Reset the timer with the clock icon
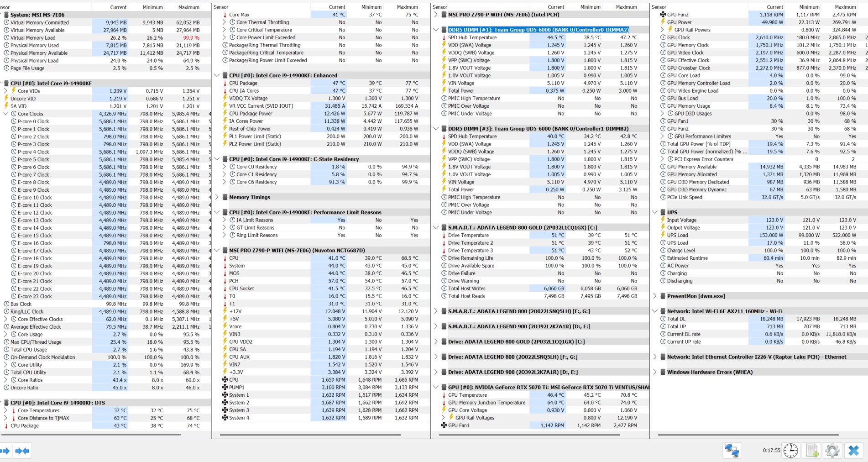 [790, 451]
